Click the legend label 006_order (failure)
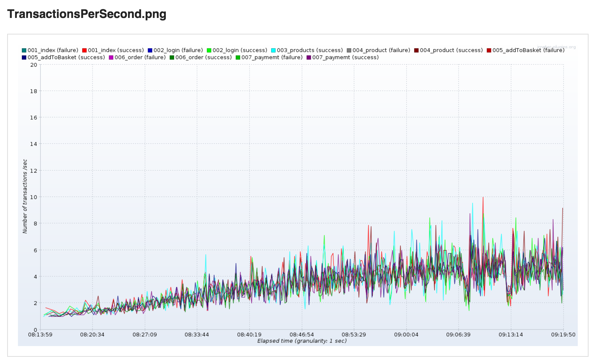 (140, 57)
